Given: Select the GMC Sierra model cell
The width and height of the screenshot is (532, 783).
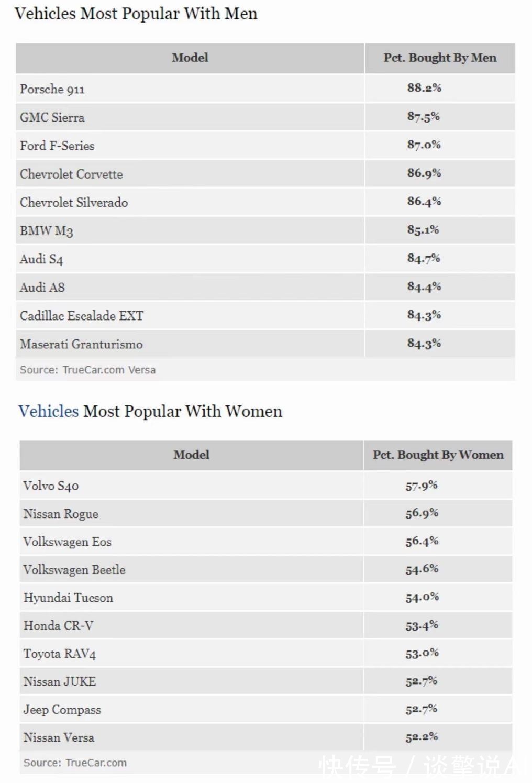Looking at the screenshot, I should [x=52, y=117].
